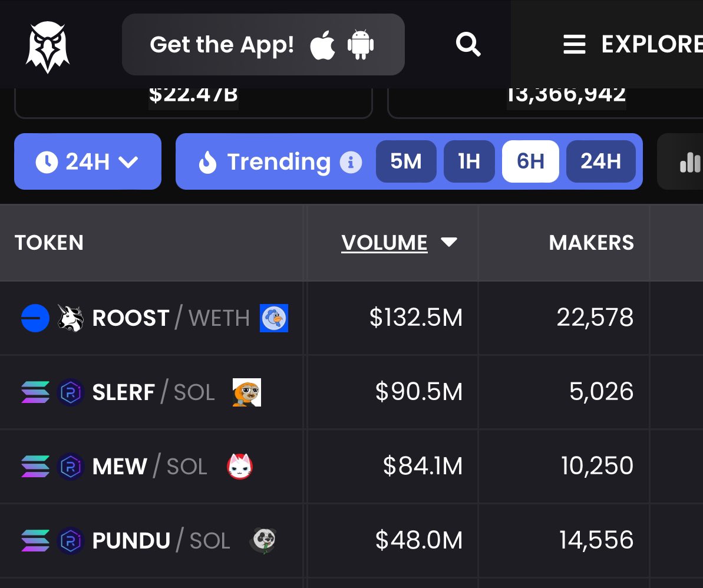Tap the Apple app store icon
Viewport: 703px width, 588px height.
point(322,45)
